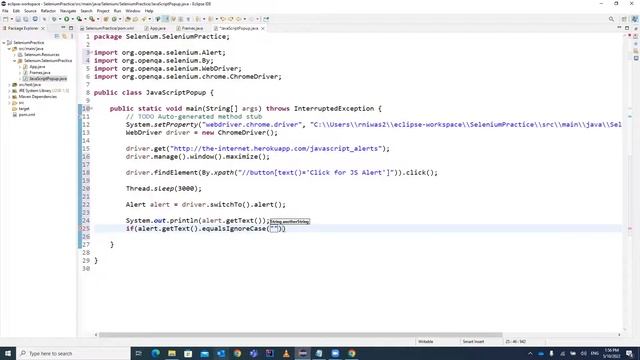Click the green Run button in toolbar
Image resolution: width=640 pixels, height=360 pixels.
click(67, 19)
